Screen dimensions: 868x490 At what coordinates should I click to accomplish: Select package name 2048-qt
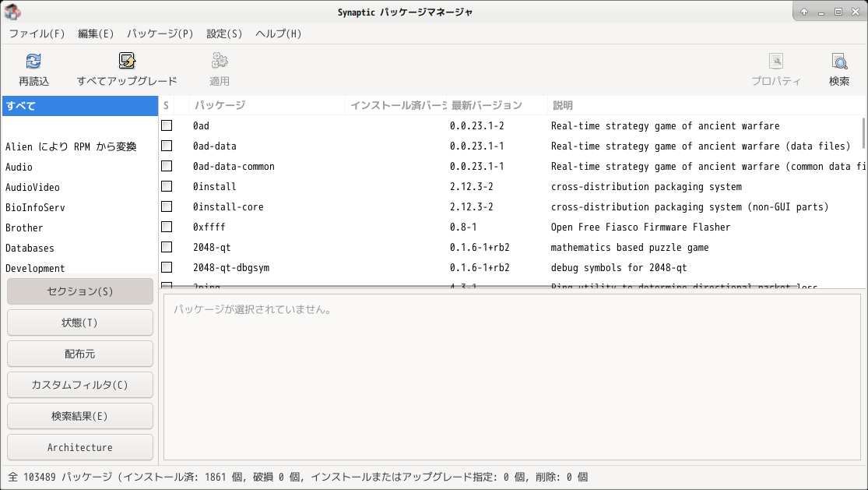(212, 248)
